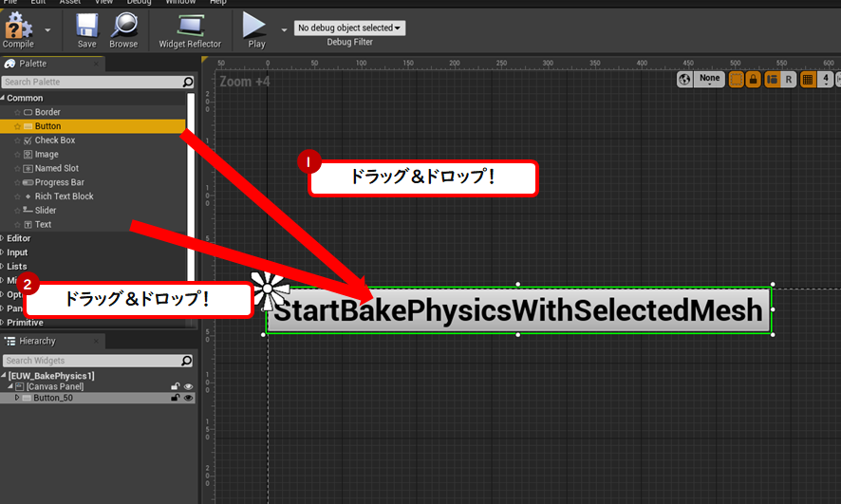Viewport: 841px width, 504px height.
Task: Open the Window menu
Action: pyautogui.click(x=180, y=2)
